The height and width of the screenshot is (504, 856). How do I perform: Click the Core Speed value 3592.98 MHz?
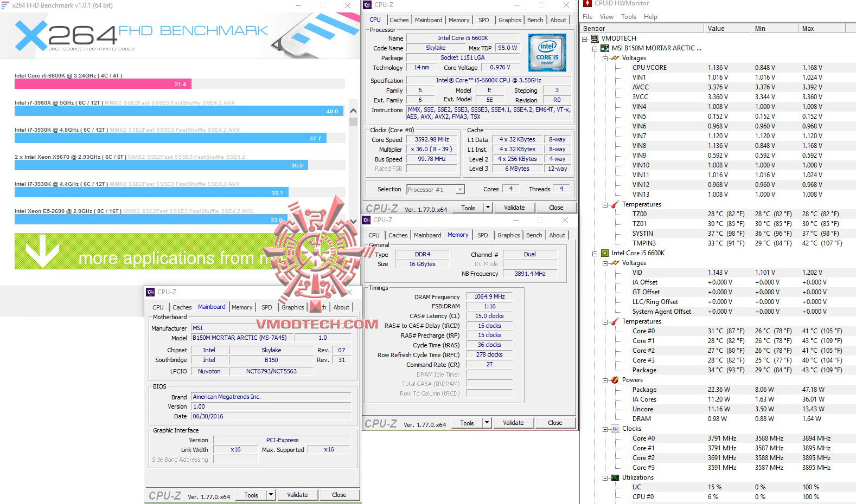pyautogui.click(x=432, y=139)
